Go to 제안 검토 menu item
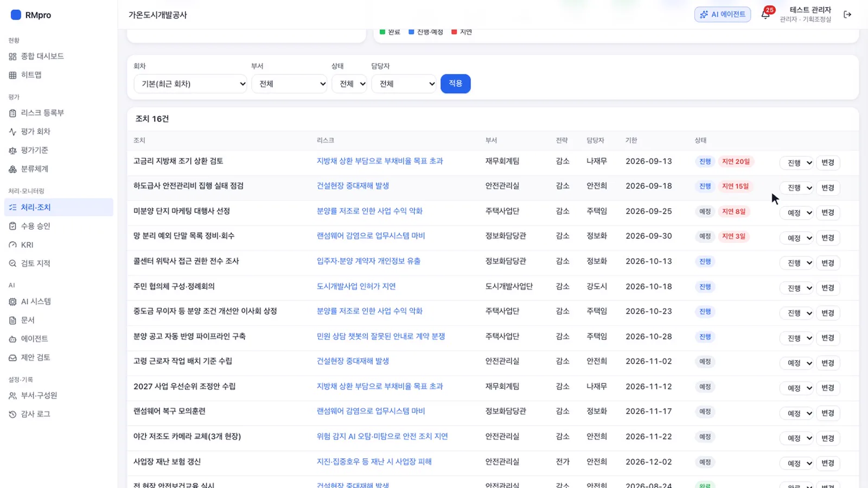 point(59,358)
